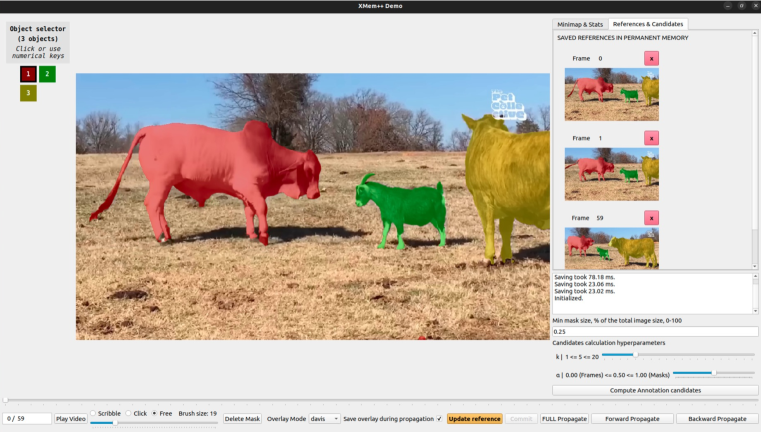The image size is (761, 432).
Task: Click Compute Annotation candidates
Action: coord(655,390)
